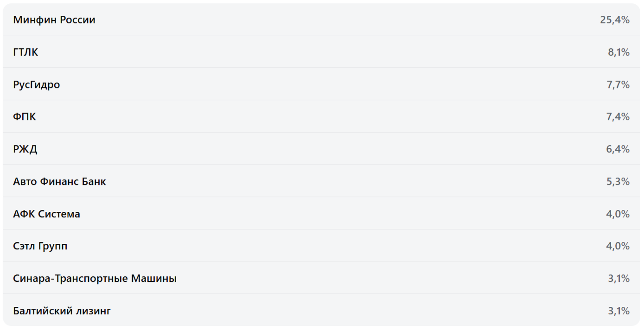644x331 pixels.
Task: Select the Сэтл Групп issuer name
Action: (40, 246)
